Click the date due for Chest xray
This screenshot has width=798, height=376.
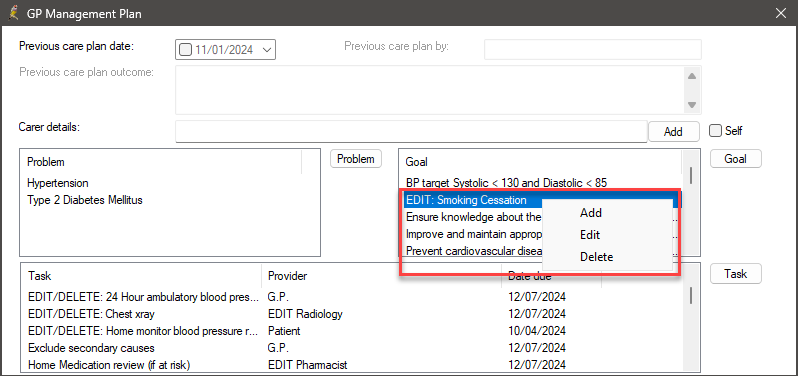(536, 314)
